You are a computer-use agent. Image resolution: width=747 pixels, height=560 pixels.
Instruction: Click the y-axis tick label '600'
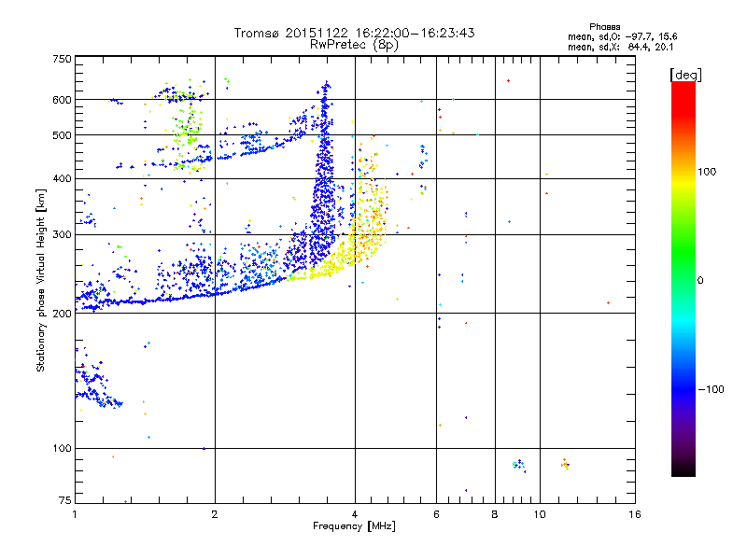coord(62,100)
